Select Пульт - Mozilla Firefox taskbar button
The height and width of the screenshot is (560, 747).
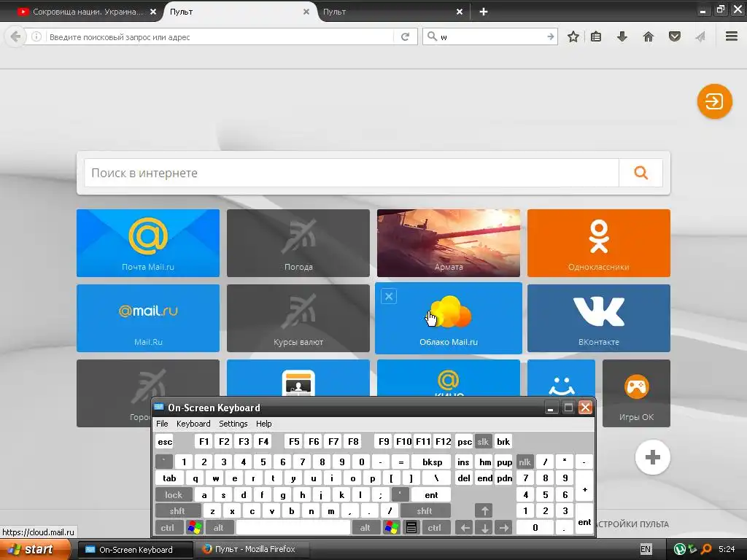coord(252,550)
